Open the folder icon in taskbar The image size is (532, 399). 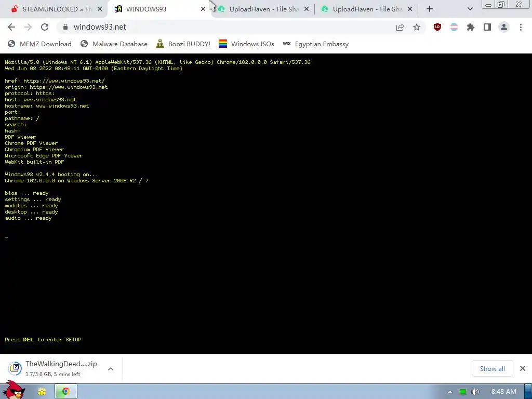click(x=42, y=392)
